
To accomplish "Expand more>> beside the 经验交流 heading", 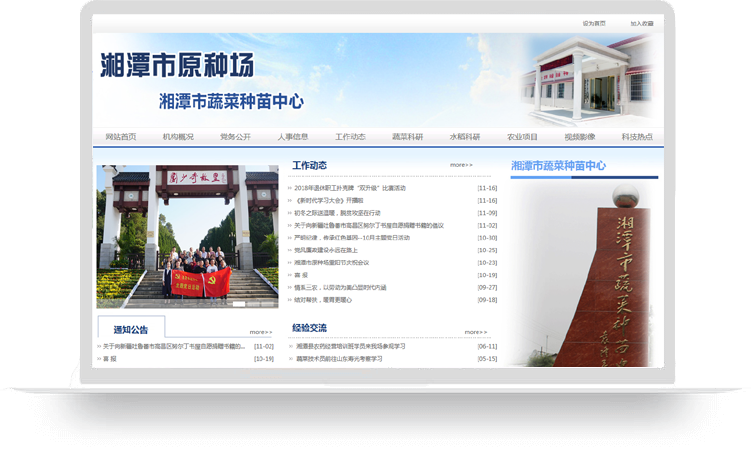I will [x=476, y=332].
